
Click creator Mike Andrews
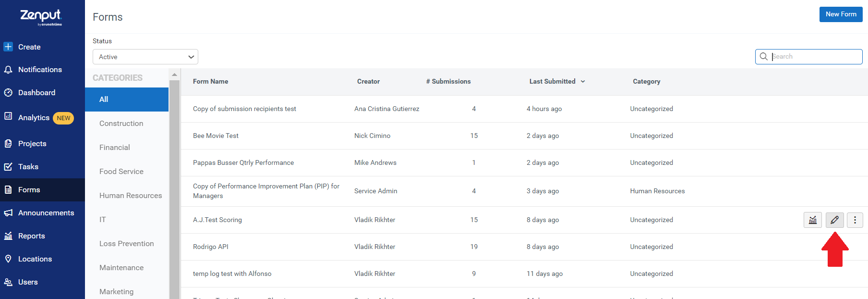(x=375, y=163)
